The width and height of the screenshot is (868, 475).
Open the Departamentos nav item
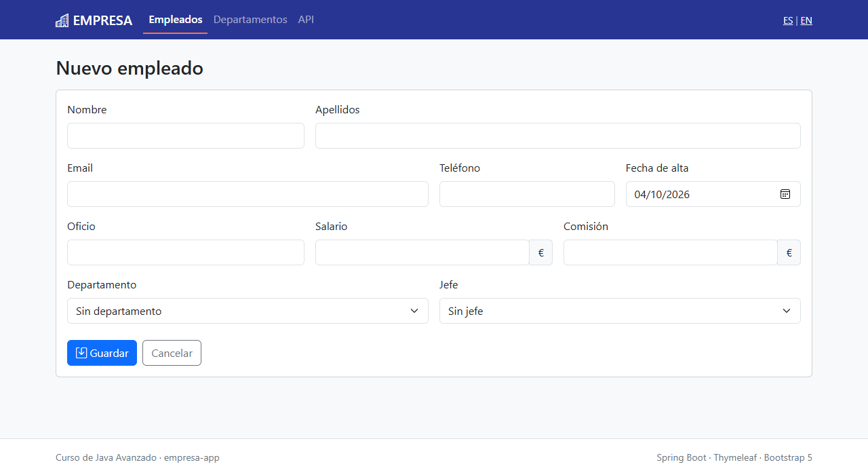[x=250, y=20]
